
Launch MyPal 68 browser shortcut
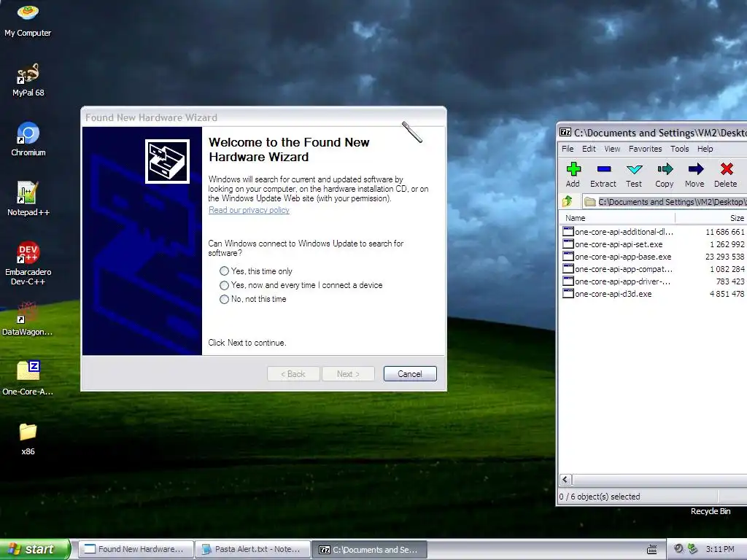point(28,79)
